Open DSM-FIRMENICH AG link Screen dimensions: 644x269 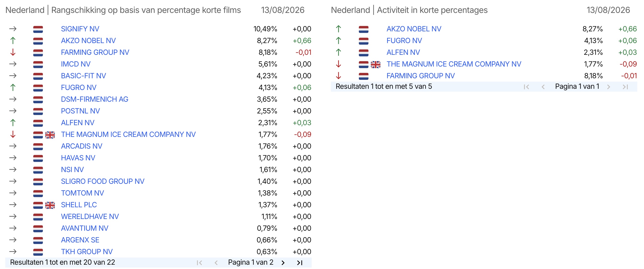pos(95,99)
